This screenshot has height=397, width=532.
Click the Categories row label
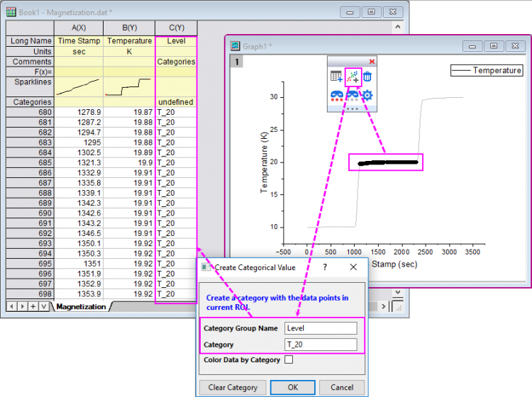click(31, 102)
